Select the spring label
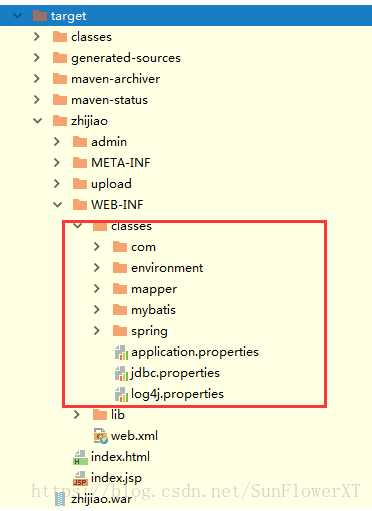The width and height of the screenshot is (372, 511). 149,331
